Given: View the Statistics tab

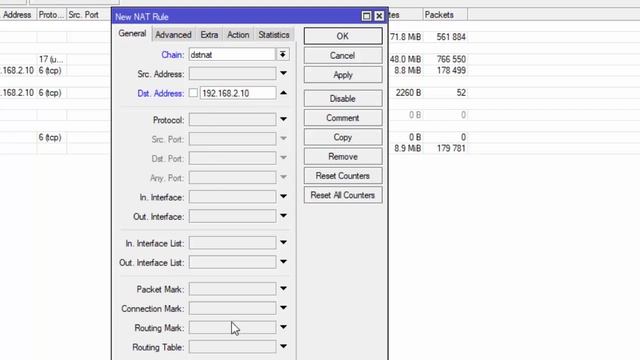Looking at the screenshot, I should (273, 35).
